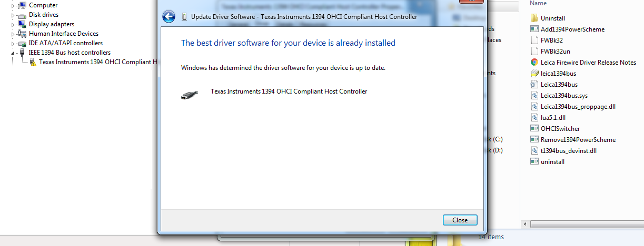Select the Leica Firewire Driver Release Notes icon
The image size is (644, 246).
point(534,63)
